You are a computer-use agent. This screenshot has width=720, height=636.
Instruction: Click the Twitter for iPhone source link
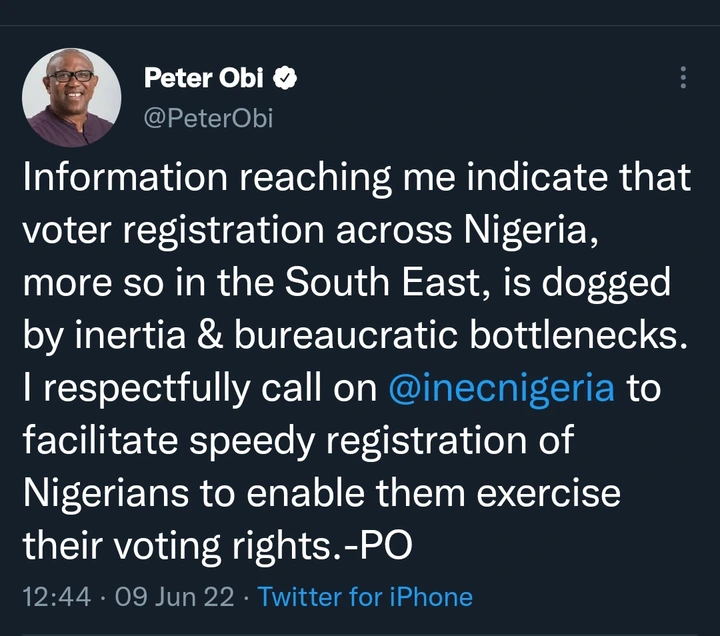365,597
